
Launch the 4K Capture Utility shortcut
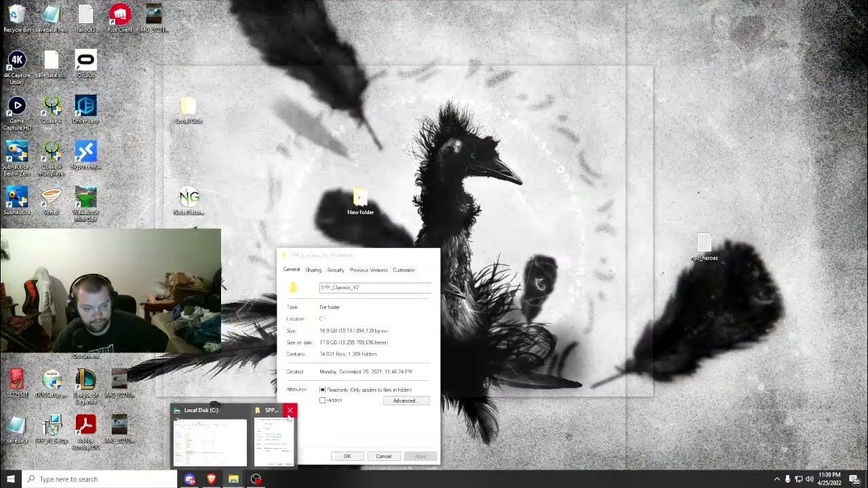point(17,67)
